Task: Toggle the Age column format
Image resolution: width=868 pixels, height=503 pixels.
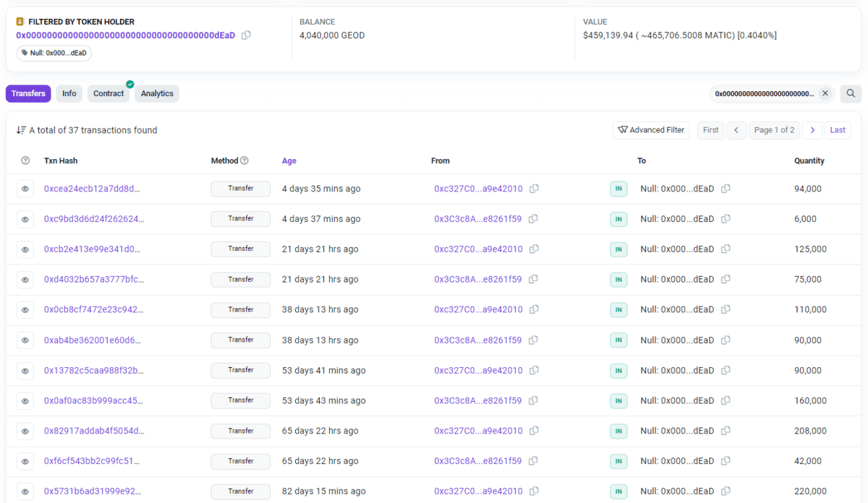Action: (x=289, y=161)
